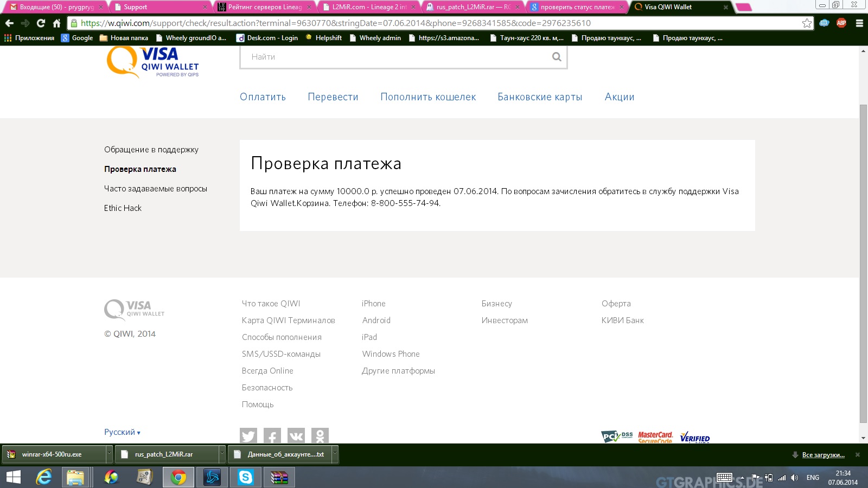Switch to L2MiR.com Lineage 2 tab
Viewport: 868px width, 488px height.
point(369,7)
